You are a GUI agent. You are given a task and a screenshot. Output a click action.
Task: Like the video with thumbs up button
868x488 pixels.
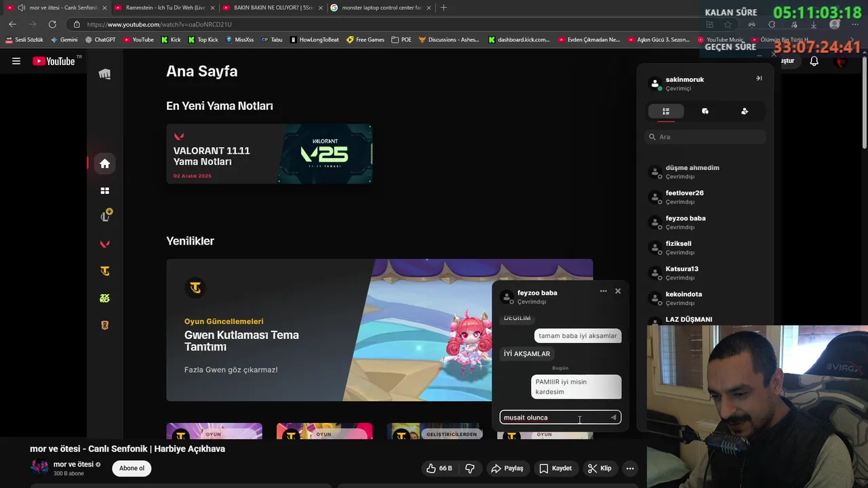tap(439, 468)
